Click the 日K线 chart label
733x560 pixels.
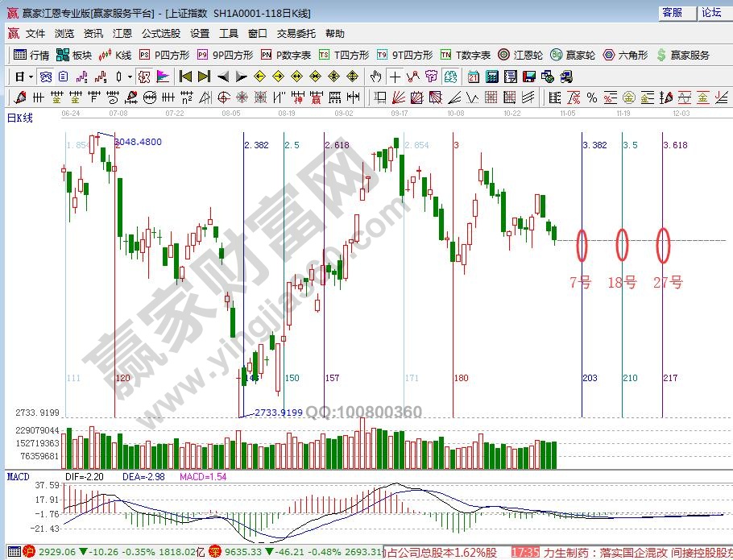point(20,118)
